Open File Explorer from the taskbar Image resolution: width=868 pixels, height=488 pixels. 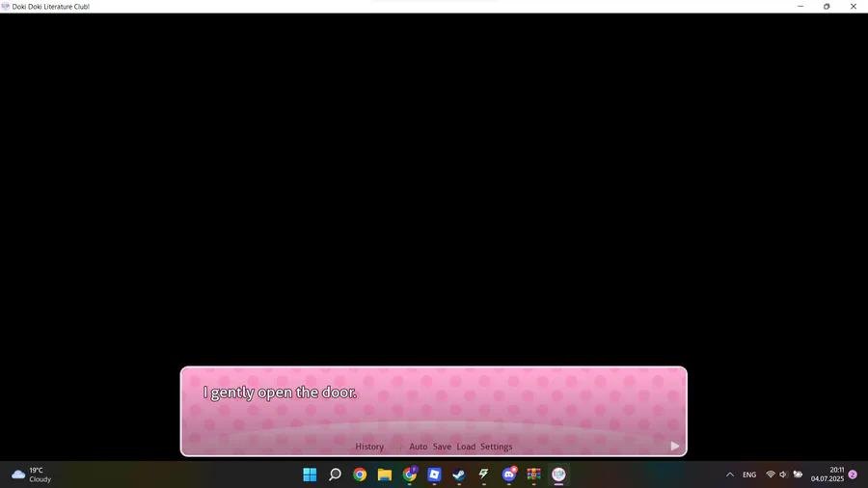click(385, 474)
